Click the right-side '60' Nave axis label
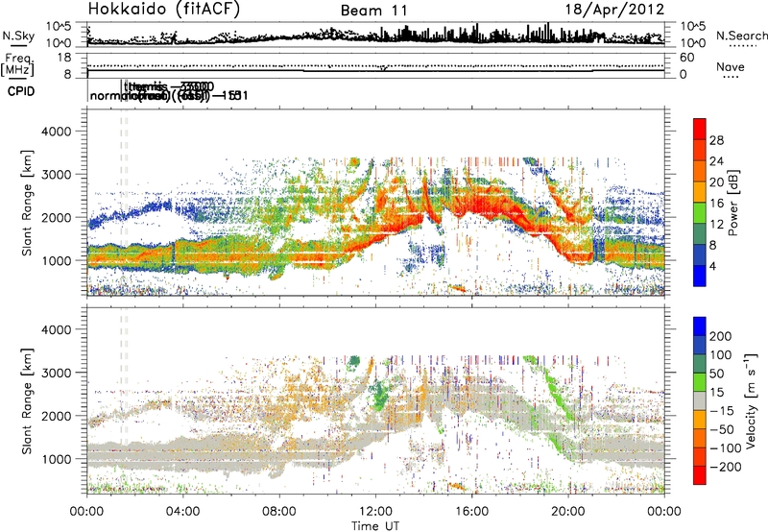 pyautogui.click(x=687, y=58)
